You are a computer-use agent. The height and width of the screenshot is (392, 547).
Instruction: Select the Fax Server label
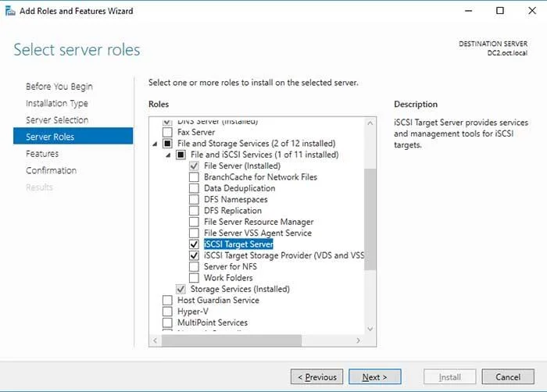tap(196, 132)
